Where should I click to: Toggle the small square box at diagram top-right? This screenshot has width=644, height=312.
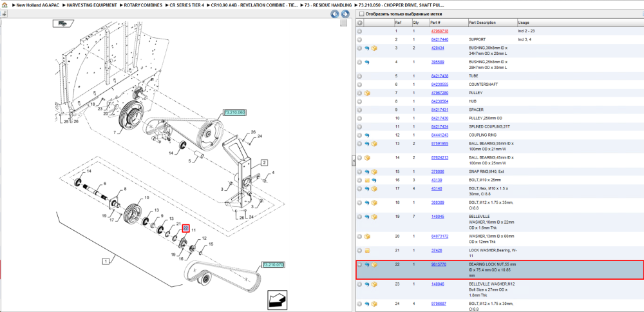pyautogui.click(x=344, y=23)
